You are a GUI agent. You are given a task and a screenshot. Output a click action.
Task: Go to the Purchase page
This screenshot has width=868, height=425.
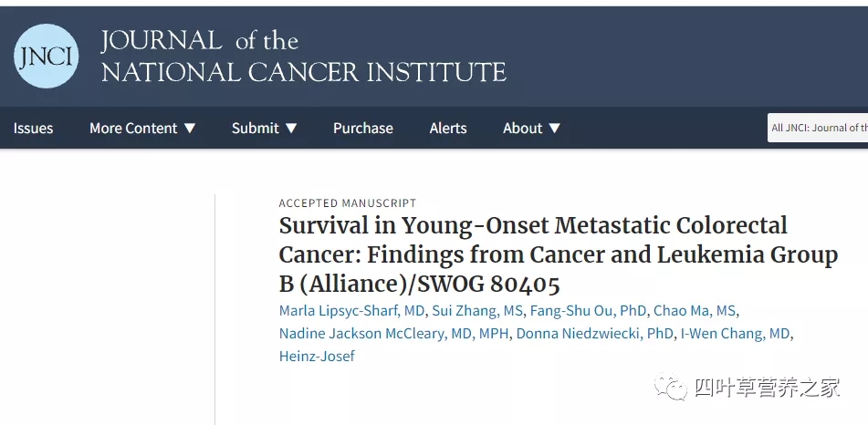(363, 129)
